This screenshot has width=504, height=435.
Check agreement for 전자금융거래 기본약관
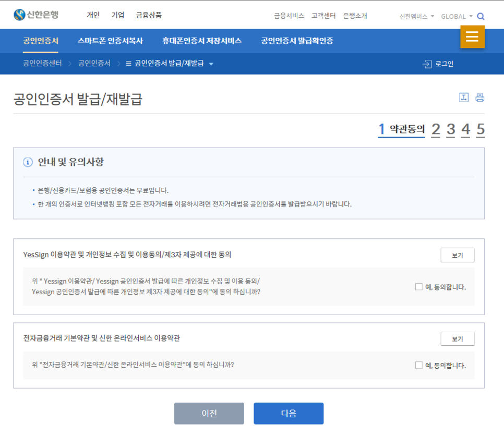[x=418, y=365]
